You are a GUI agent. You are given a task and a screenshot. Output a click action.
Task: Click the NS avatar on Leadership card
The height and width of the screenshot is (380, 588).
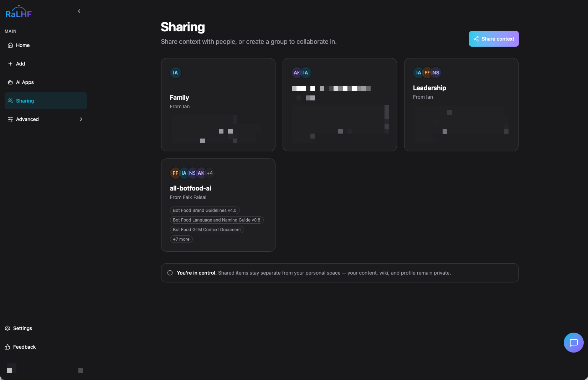click(x=436, y=73)
